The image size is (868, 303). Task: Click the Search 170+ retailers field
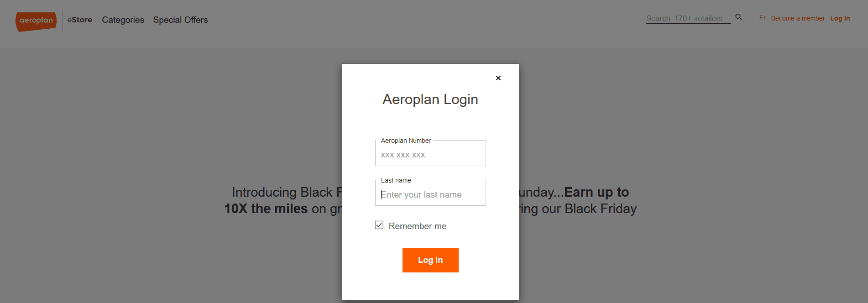(688, 19)
